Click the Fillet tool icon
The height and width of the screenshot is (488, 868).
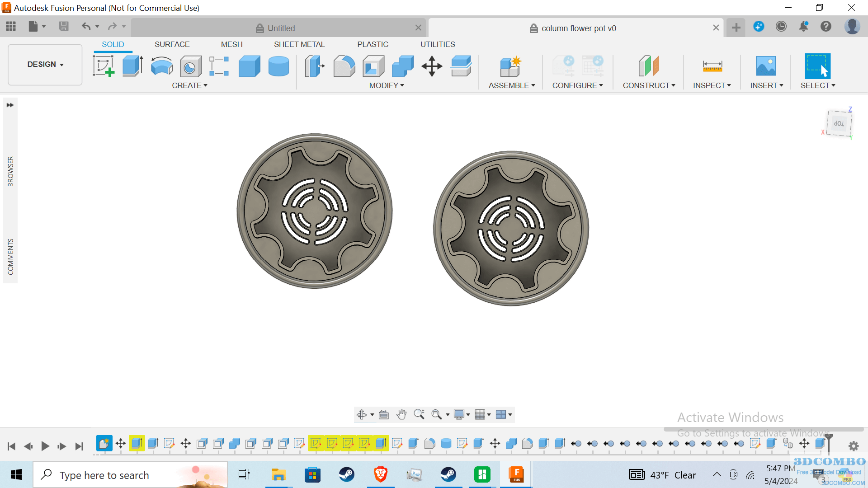pos(344,66)
